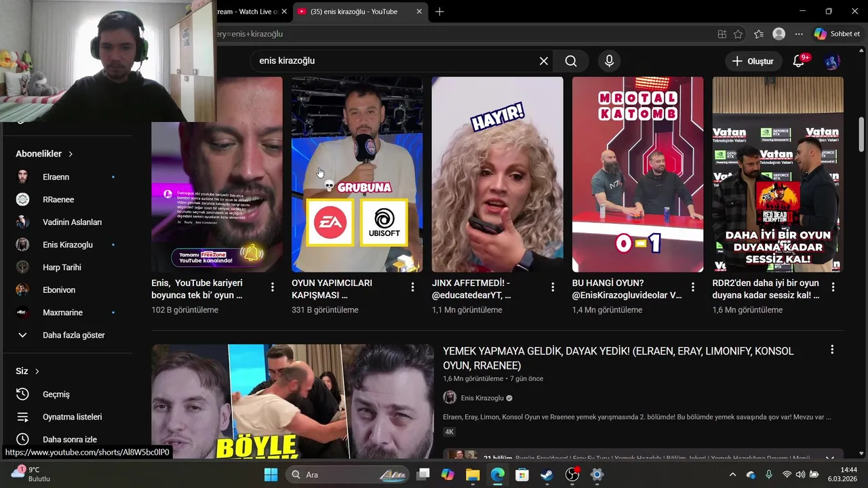Open OBS Studio from the taskbar
The width and height of the screenshot is (868, 488).
(572, 474)
